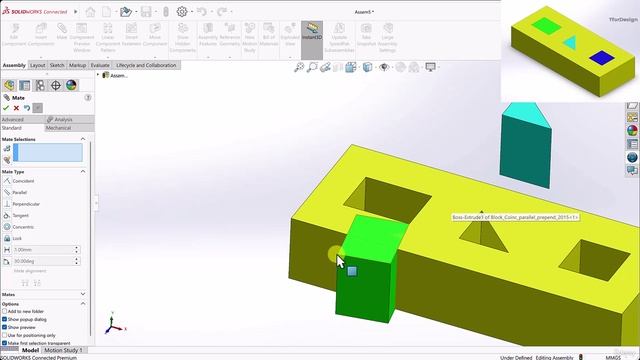Open the FeatureManager design tree tab icon
This screenshot has width=640, height=360.
pyautogui.click(x=9, y=85)
